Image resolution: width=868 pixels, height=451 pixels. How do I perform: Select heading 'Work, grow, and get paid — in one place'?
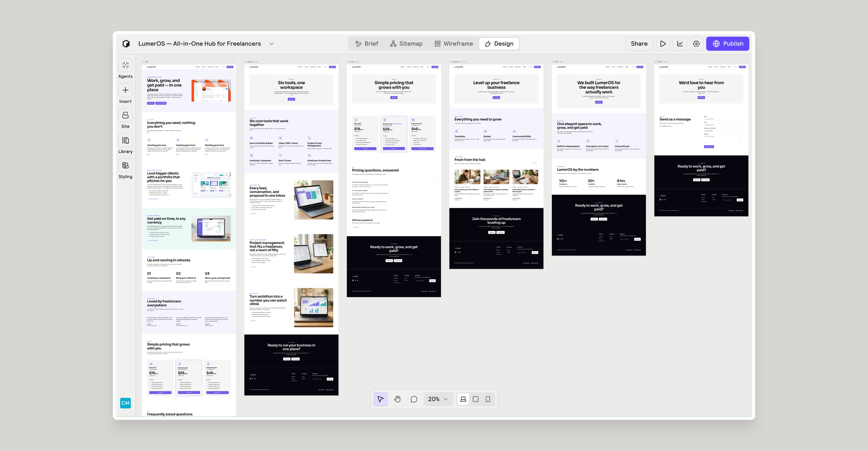click(x=164, y=85)
